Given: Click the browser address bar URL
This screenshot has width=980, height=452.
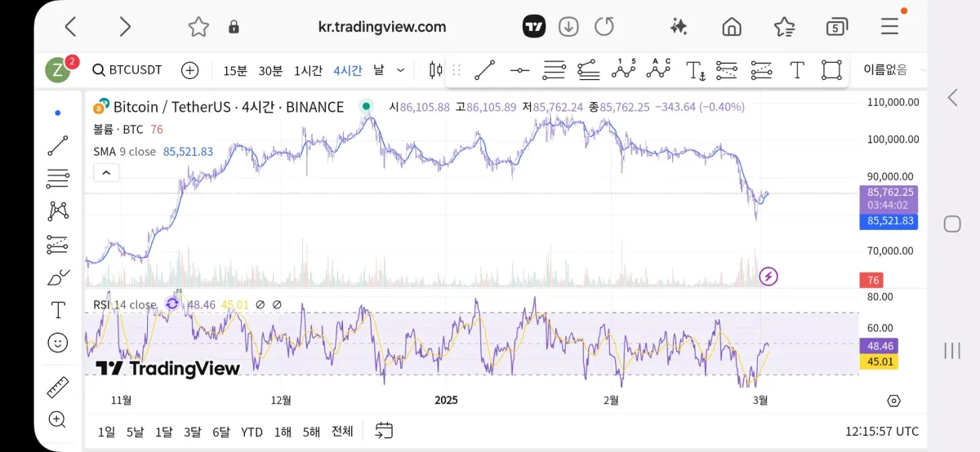Looking at the screenshot, I should 382,27.
